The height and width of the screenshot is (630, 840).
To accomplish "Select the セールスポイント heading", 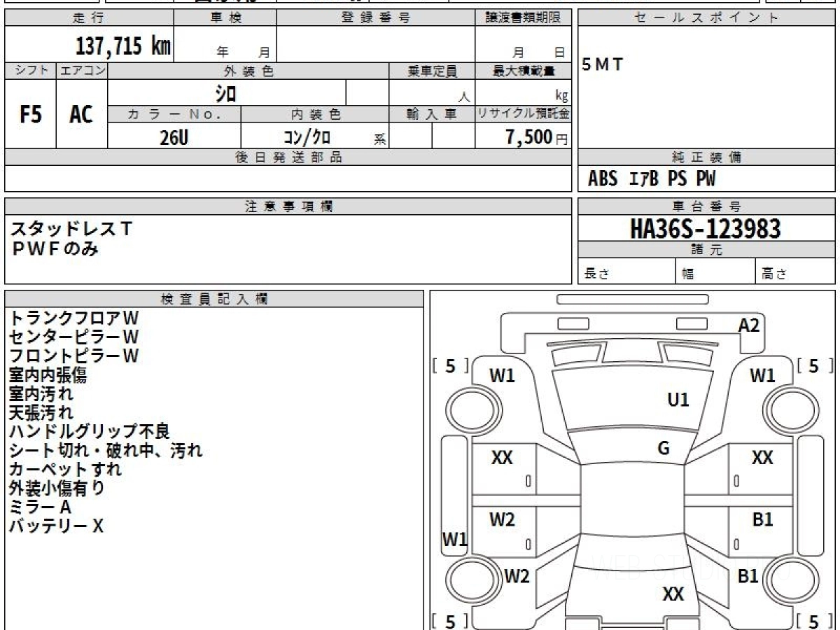I will click(x=706, y=18).
